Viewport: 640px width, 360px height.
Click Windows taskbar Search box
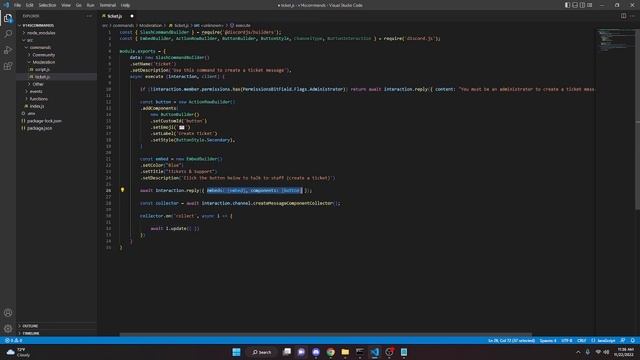262,352
